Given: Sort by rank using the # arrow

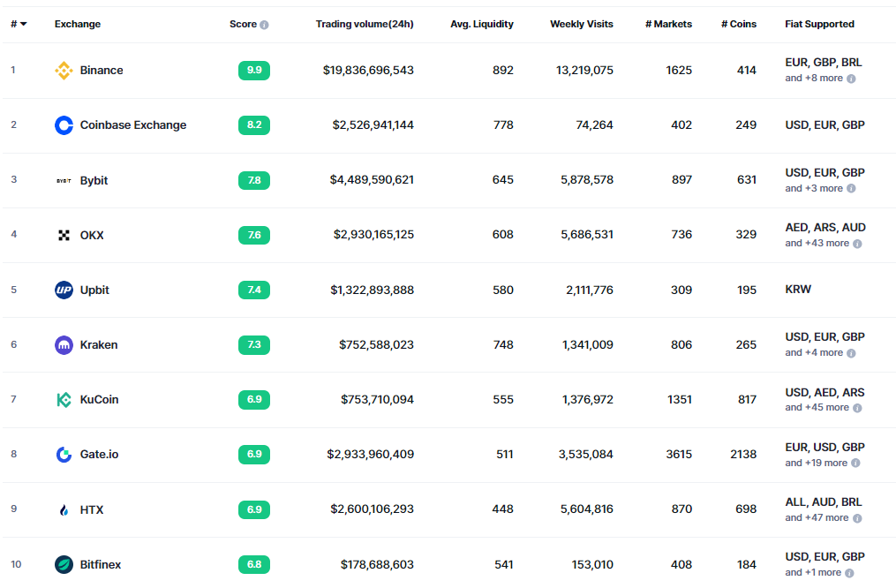Looking at the screenshot, I should point(23,24).
